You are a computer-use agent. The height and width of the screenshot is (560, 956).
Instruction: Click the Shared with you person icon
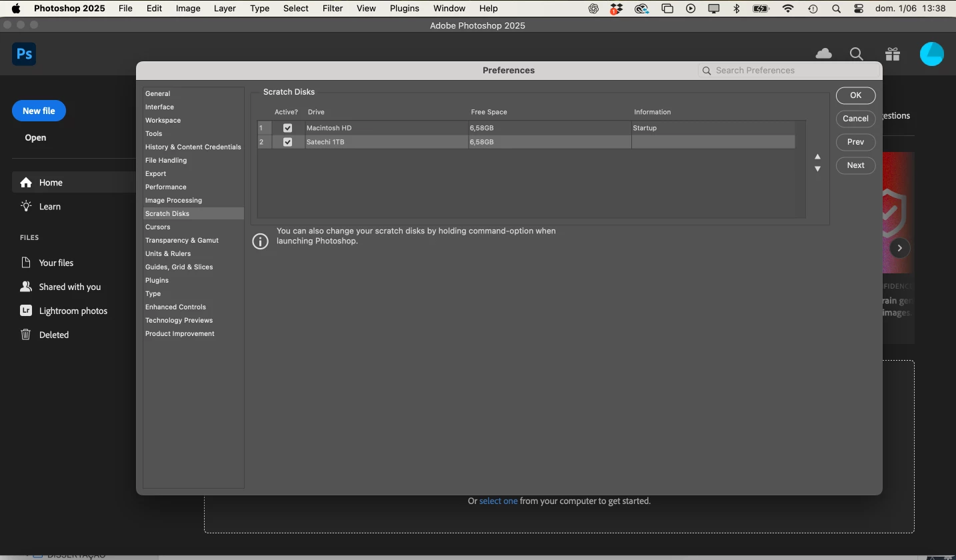tap(26, 287)
